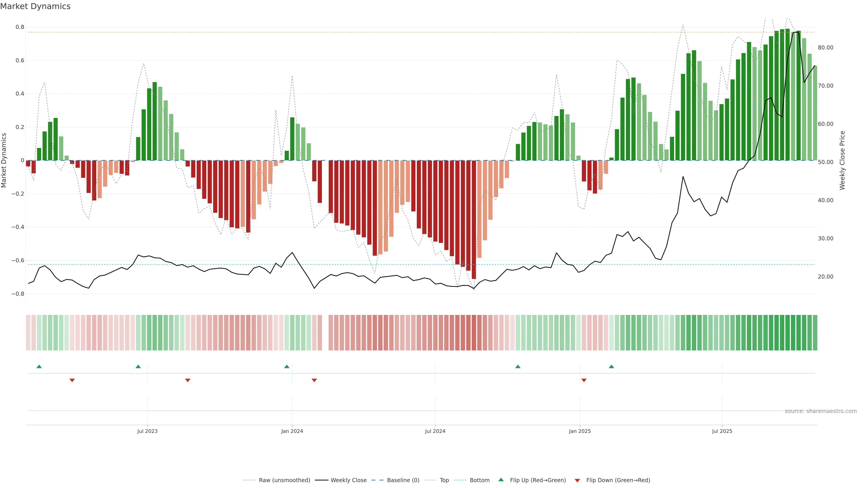868x488 pixels.
Task: Click the Jul 2024 axis label
Action: click(435, 431)
